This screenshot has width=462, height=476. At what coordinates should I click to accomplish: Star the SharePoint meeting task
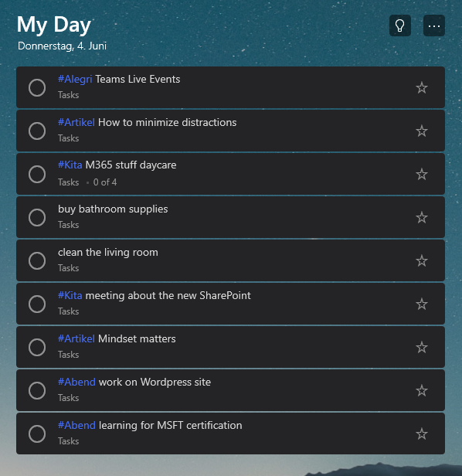click(422, 304)
